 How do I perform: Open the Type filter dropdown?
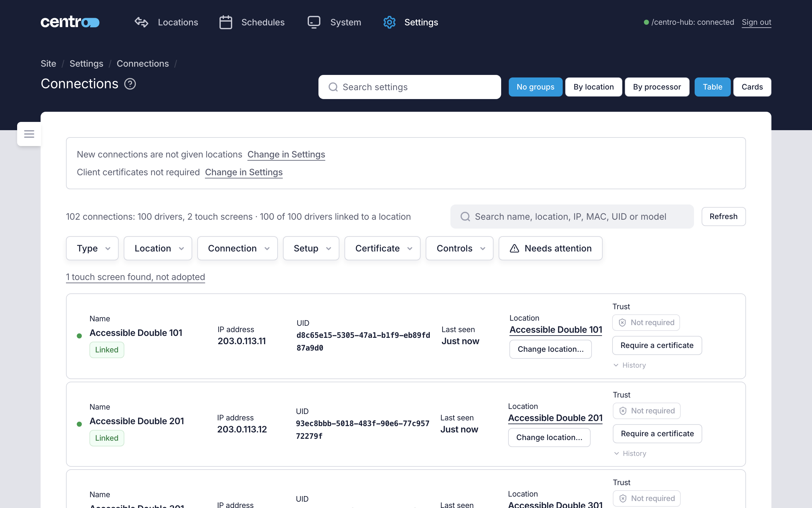[92, 248]
